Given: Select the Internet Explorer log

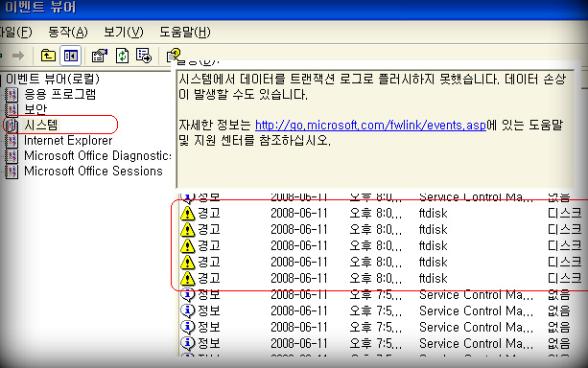Looking at the screenshot, I should (x=68, y=140).
